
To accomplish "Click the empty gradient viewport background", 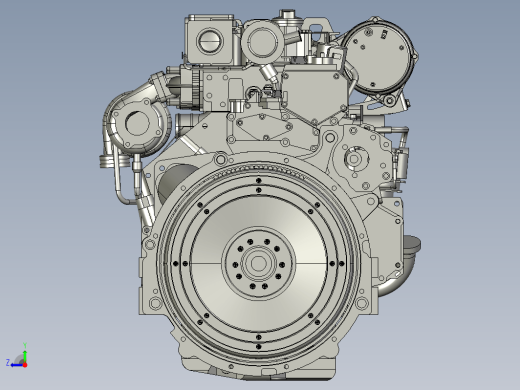I will [x=67, y=100].
